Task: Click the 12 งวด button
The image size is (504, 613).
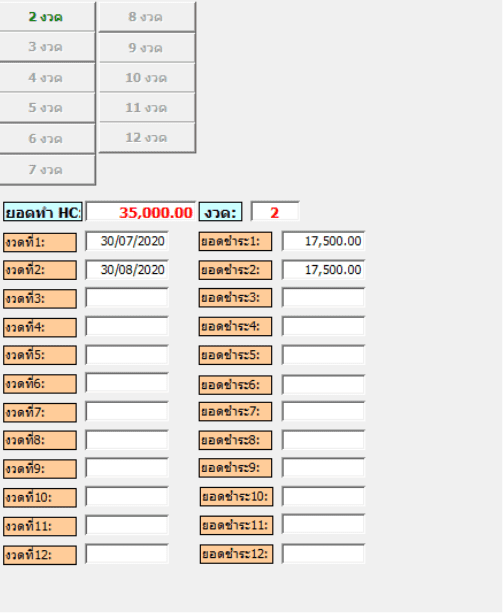Action: coord(147,138)
